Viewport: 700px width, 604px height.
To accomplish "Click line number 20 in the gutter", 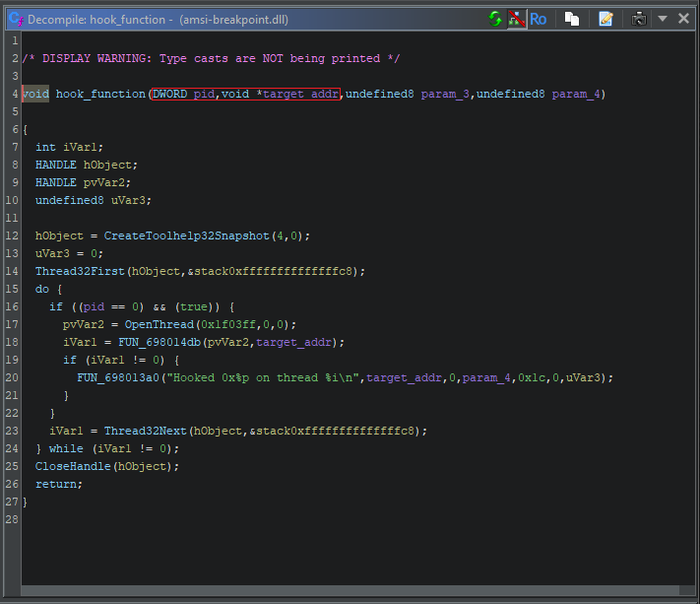I will tap(12, 377).
